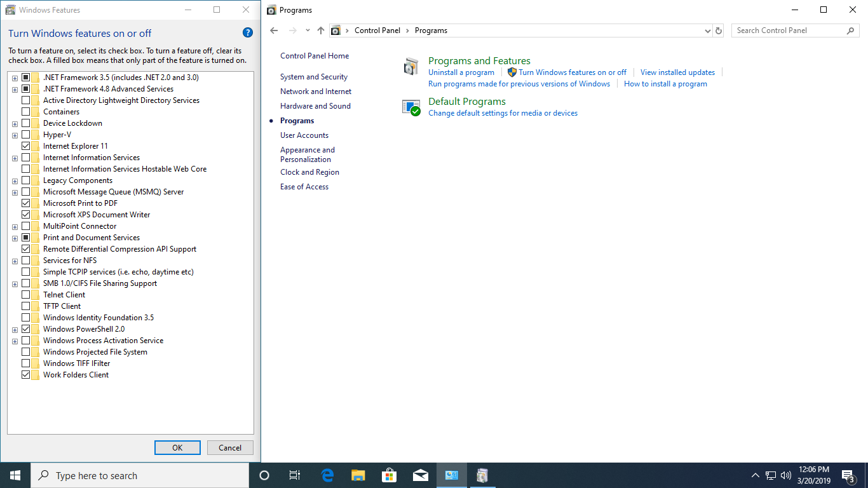Open View installed updates link

pos(677,72)
